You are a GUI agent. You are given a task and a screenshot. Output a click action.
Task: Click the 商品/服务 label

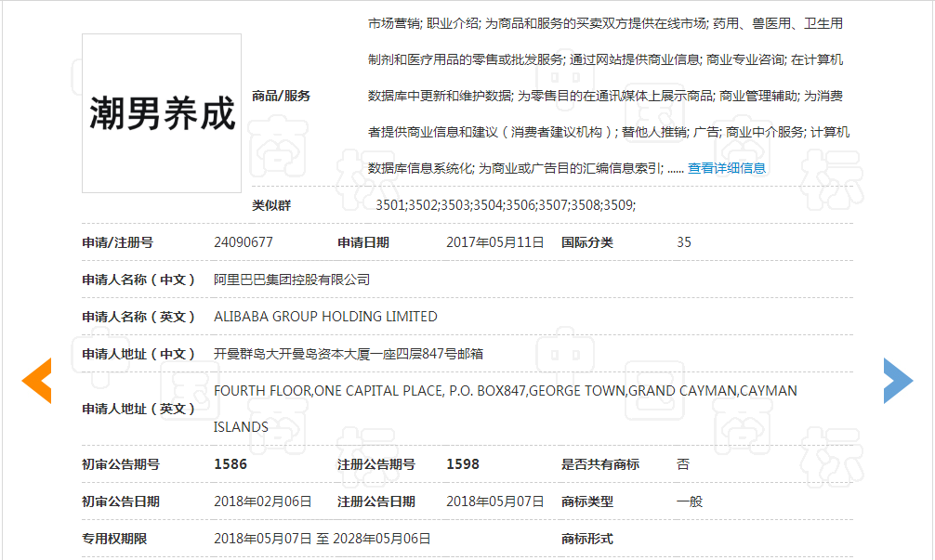[281, 96]
